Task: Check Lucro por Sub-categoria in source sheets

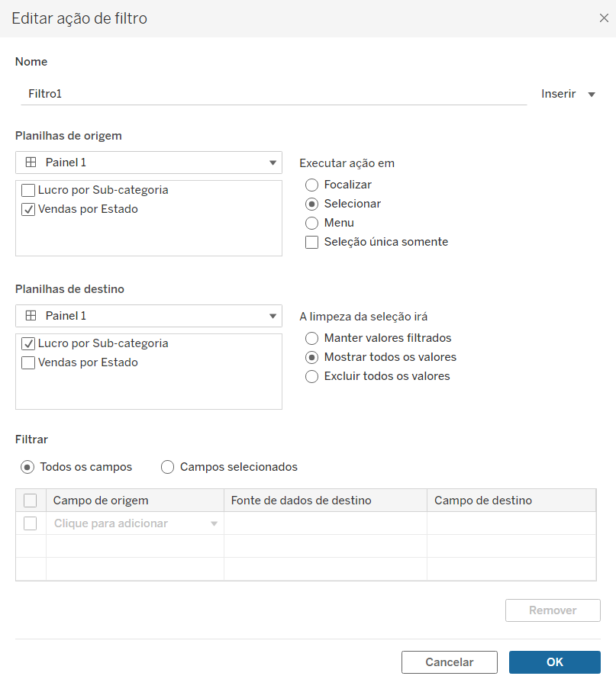Action: (x=28, y=190)
